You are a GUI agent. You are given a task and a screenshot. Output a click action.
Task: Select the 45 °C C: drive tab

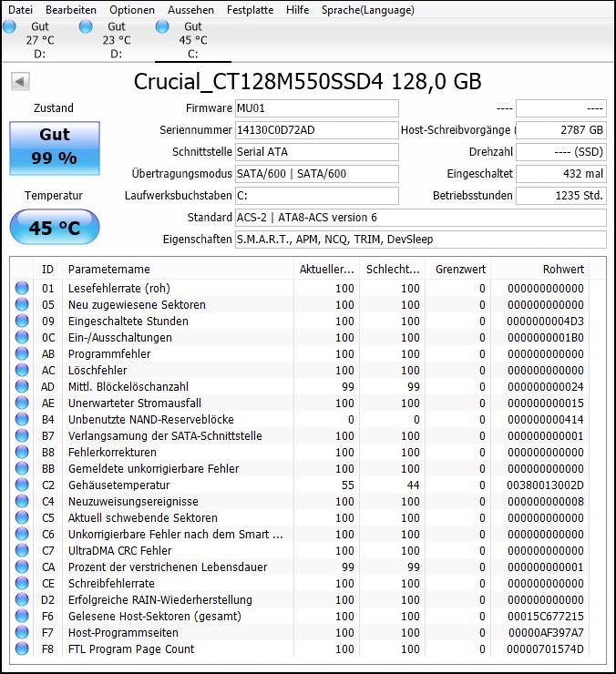193,40
